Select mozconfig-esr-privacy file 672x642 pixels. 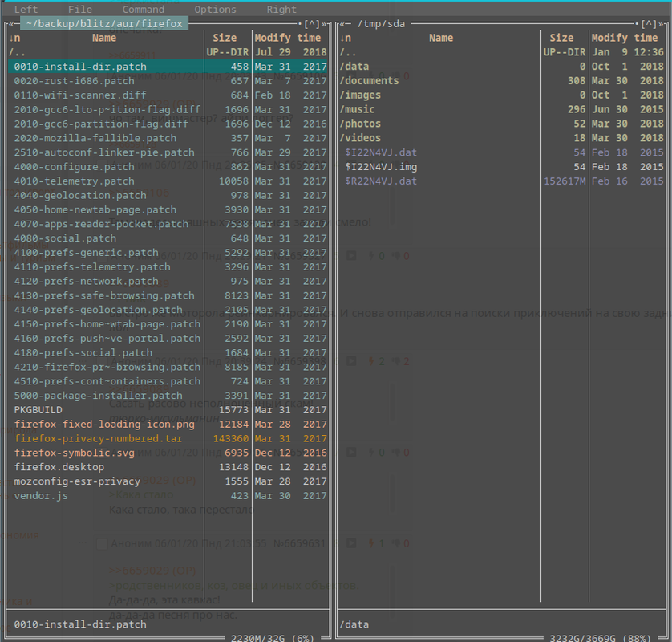point(168,481)
